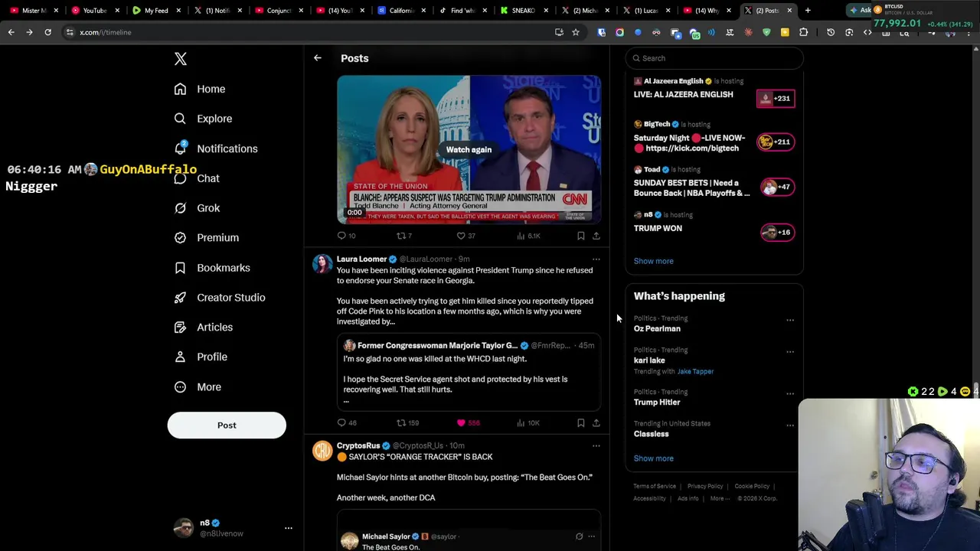Image resolution: width=980 pixels, height=551 pixels.
Task: Open the Privacy Policy link
Action: tap(705, 487)
